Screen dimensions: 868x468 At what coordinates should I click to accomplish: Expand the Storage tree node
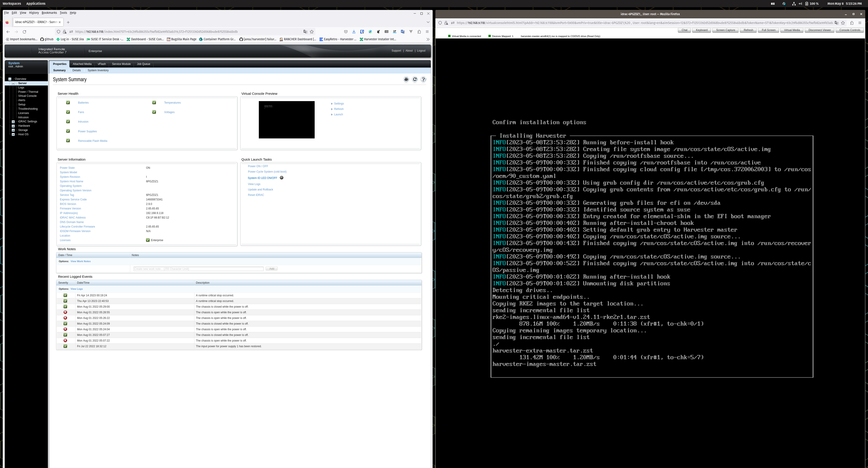[x=13, y=130]
